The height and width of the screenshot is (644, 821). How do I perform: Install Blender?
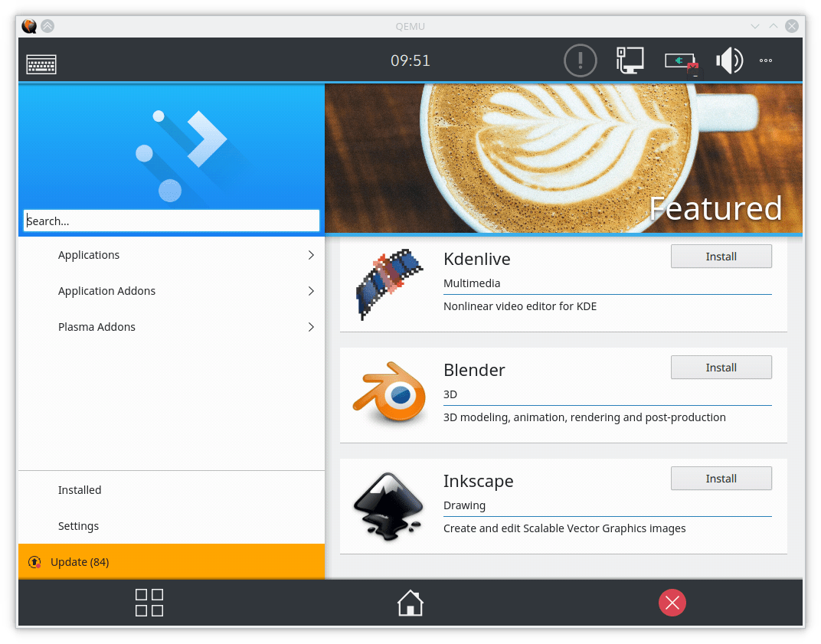point(721,368)
